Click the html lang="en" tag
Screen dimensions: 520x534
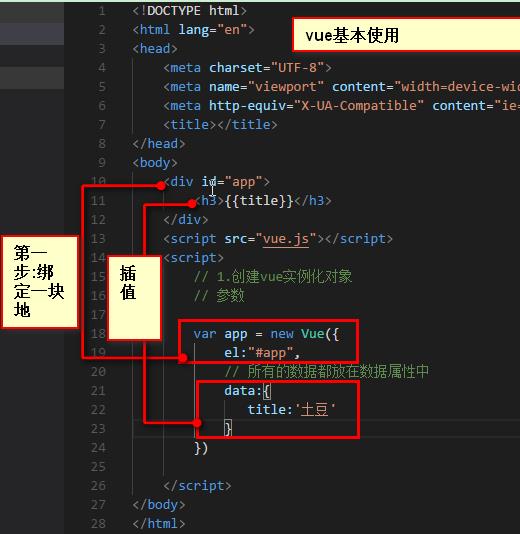(x=193, y=30)
